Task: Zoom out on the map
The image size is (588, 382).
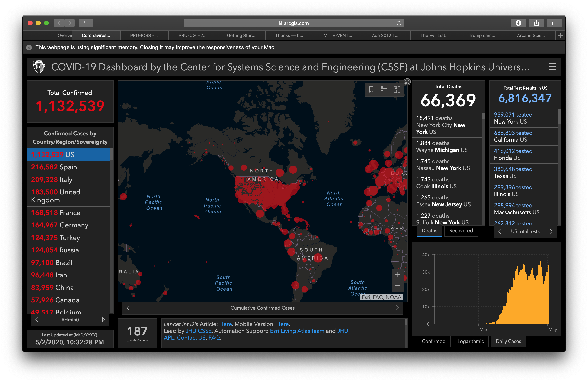Action: (x=398, y=286)
